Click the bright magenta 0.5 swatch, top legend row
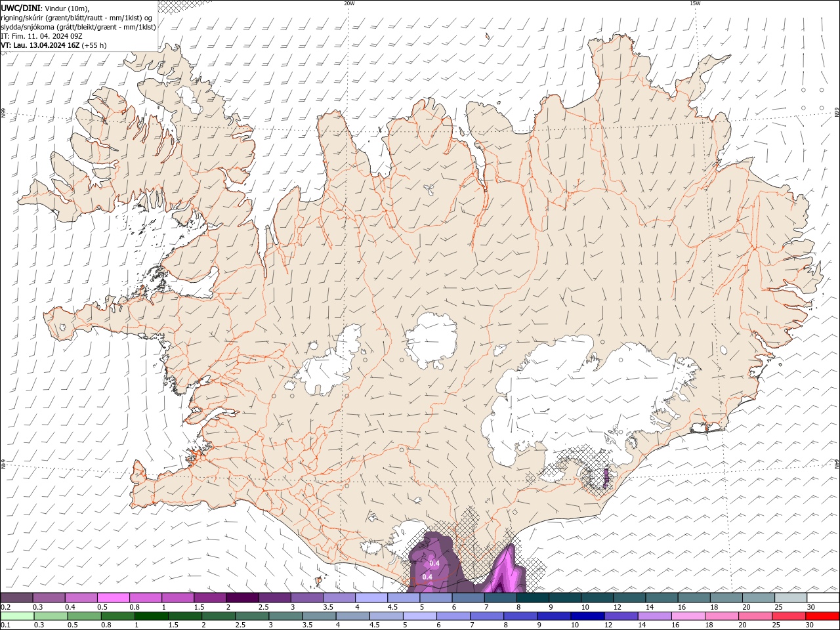Image resolution: width=840 pixels, height=630 pixels. click(x=113, y=598)
